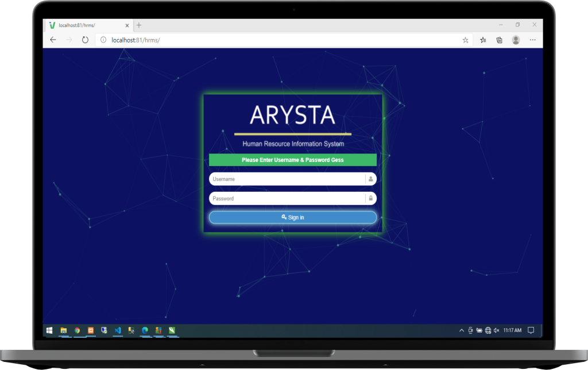The image size is (588, 370).
Task: Open Microsoft Edge from taskbar
Action: click(x=145, y=330)
